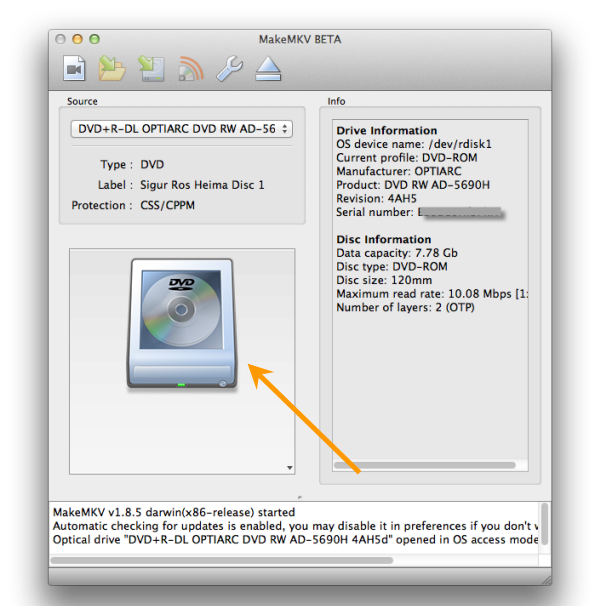600x606 pixels.
Task: Click the 'Sigur Ros Heima Disc 1' label text
Action: pyautogui.click(x=202, y=185)
